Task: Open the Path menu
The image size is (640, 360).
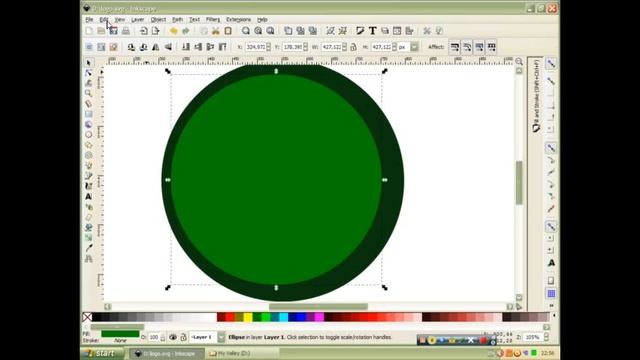Action: (177, 20)
